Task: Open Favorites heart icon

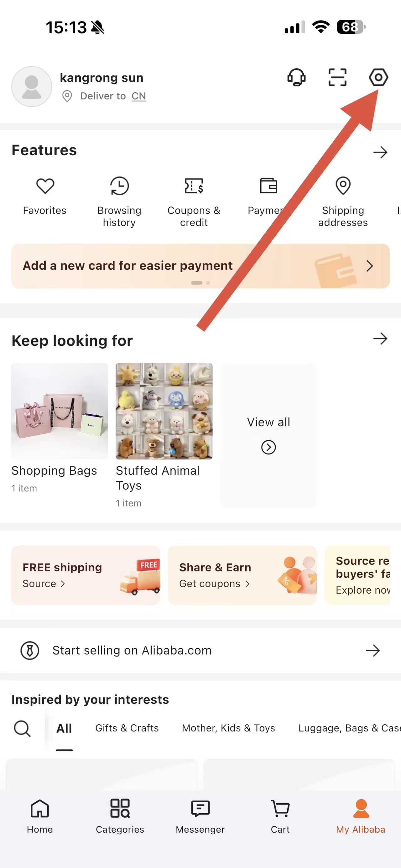Action: click(x=45, y=186)
